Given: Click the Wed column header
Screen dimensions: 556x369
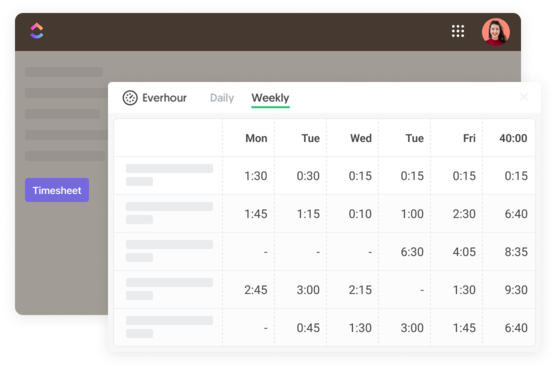Looking at the screenshot, I should coord(361,138).
